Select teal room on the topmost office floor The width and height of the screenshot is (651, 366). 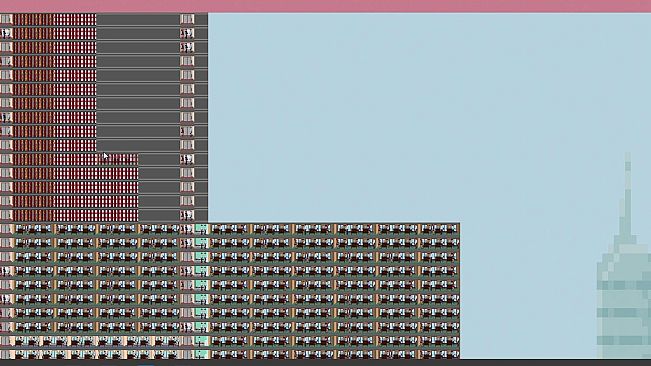pyautogui.click(x=201, y=229)
